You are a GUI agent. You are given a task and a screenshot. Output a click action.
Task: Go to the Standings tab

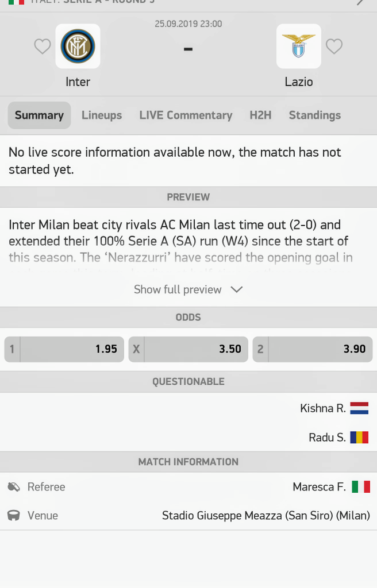[x=314, y=115]
